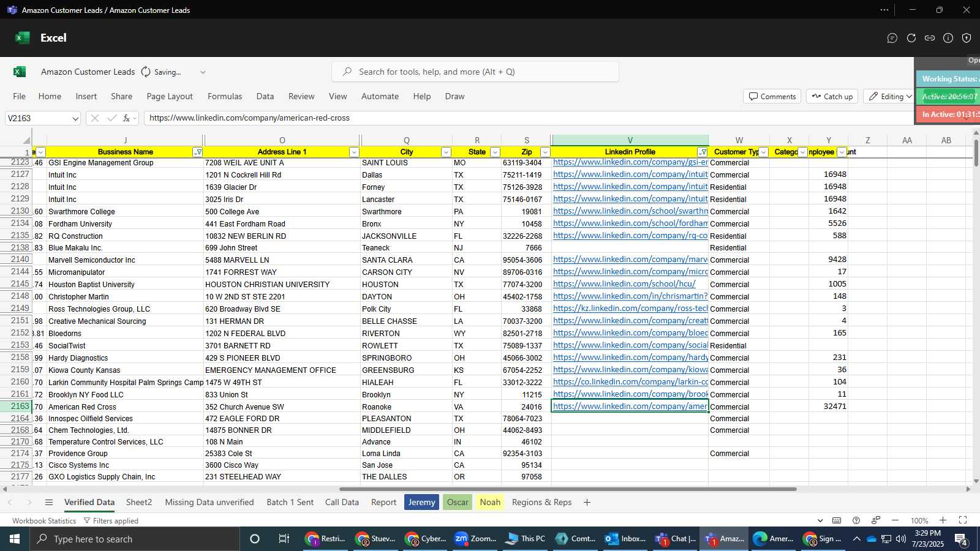Screen dimensions: 980x551
Task: Expand the file name chevron menu
Action: 203,72
